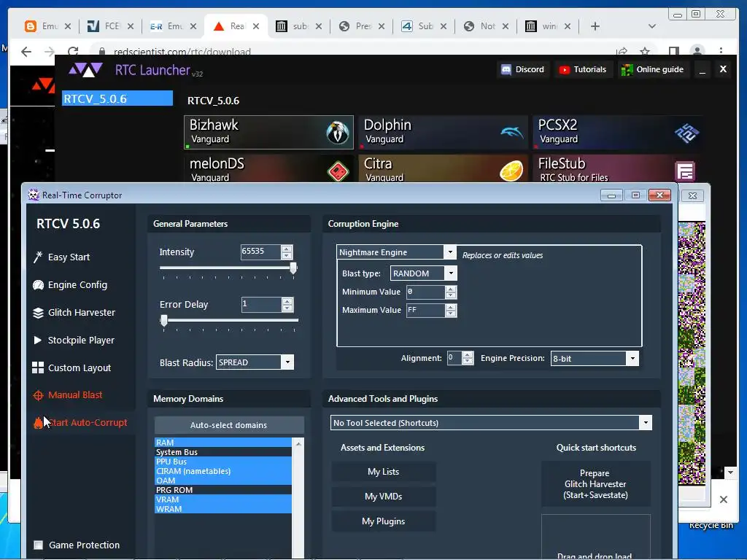Open Custom Layout grid icon
Viewport: 747px width, 560px height.
click(38, 367)
